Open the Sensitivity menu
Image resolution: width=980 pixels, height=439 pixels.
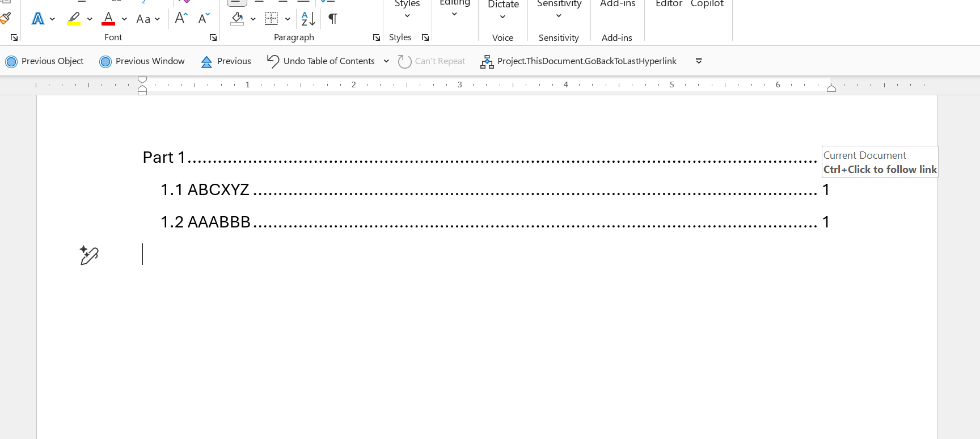[559, 10]
